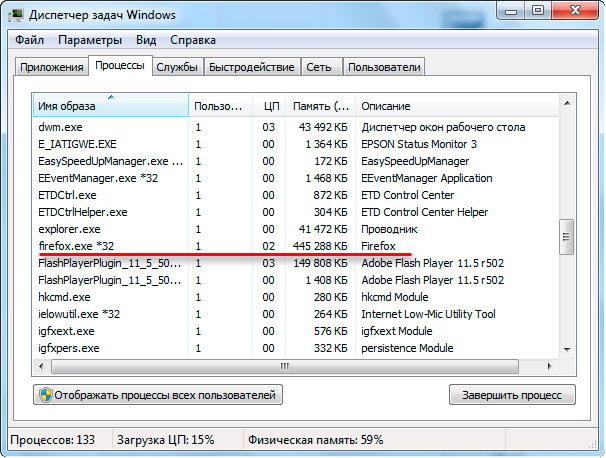Switch to the Приложения tab
Viewport: 606px width, 458px height.
[52, 67]
